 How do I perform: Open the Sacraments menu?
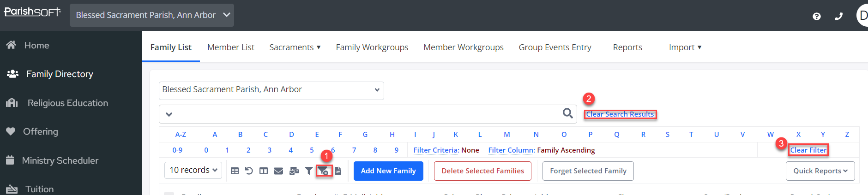[x=295, y=47]
